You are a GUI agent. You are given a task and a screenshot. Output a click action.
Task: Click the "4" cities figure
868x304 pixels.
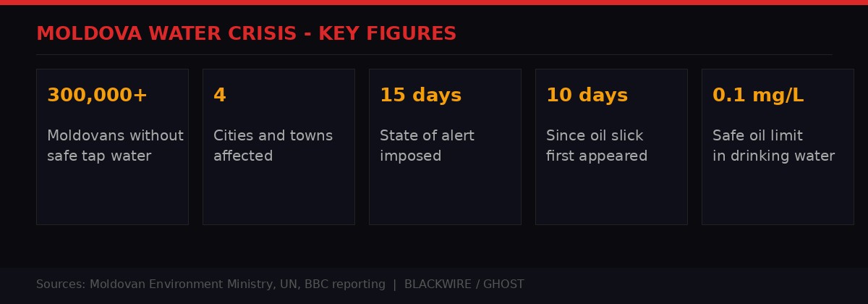coord(219,96)
